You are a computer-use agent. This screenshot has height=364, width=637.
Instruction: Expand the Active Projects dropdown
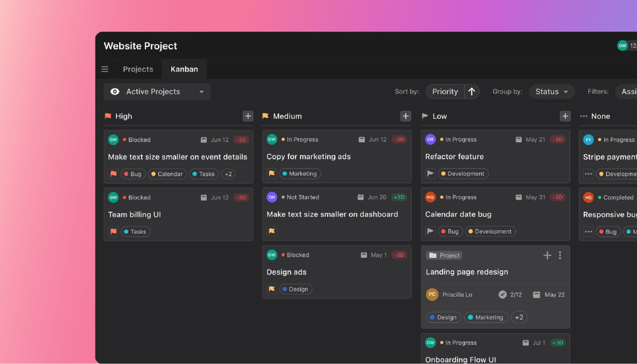(x=201, y=92)
